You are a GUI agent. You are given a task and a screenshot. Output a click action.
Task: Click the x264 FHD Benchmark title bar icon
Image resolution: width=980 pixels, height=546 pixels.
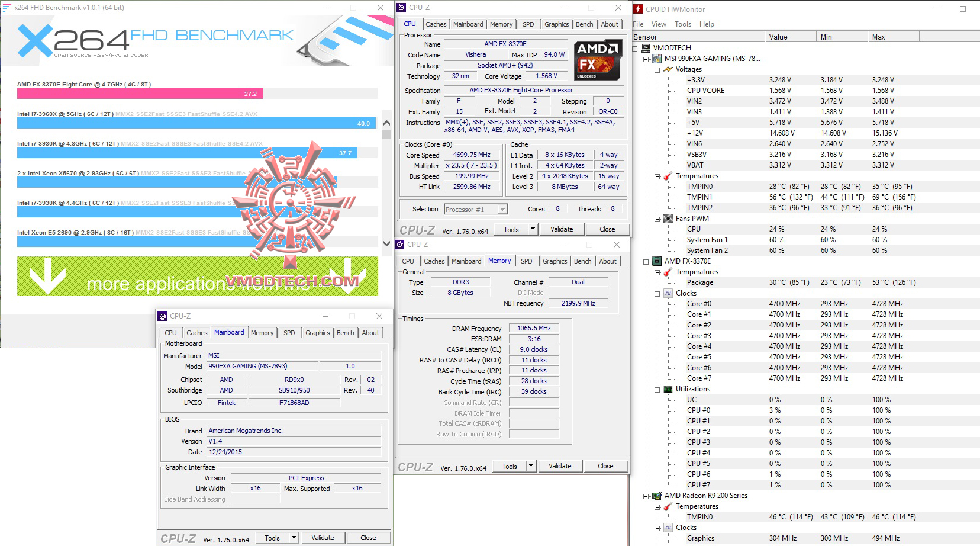[x=7, y=8]
